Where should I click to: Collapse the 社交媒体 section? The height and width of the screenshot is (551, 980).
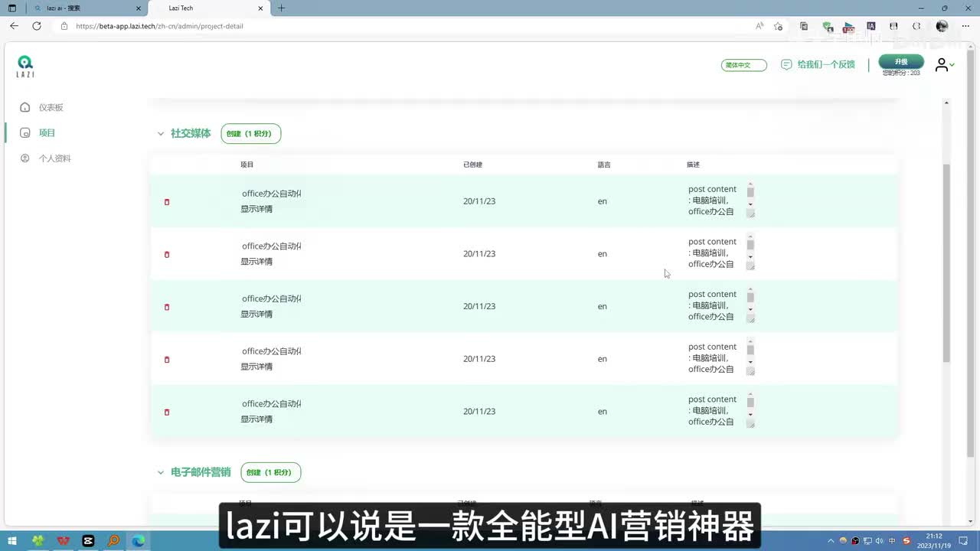tap(161, 134)
